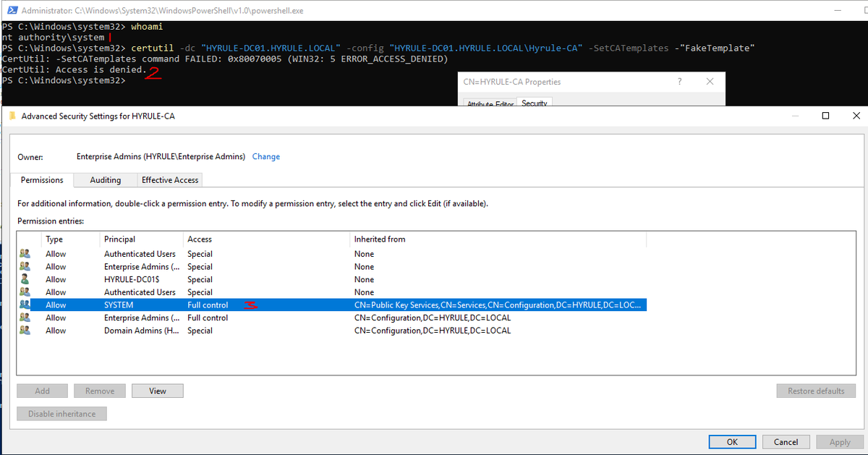The height and width of the screenshot is (455, 868).
Task: Click the Cancel button
Action: [x=786, y=442]
